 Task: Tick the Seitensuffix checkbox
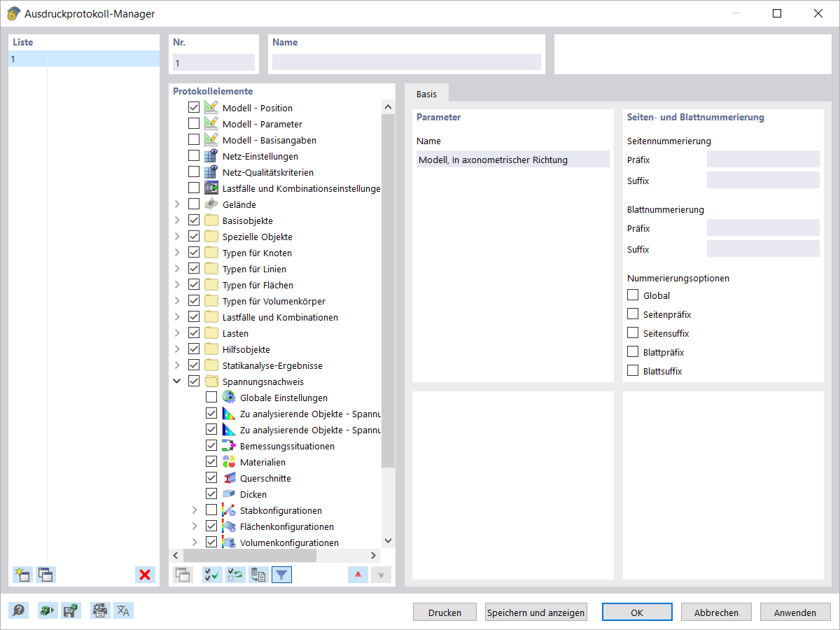[x=633, y=333]
